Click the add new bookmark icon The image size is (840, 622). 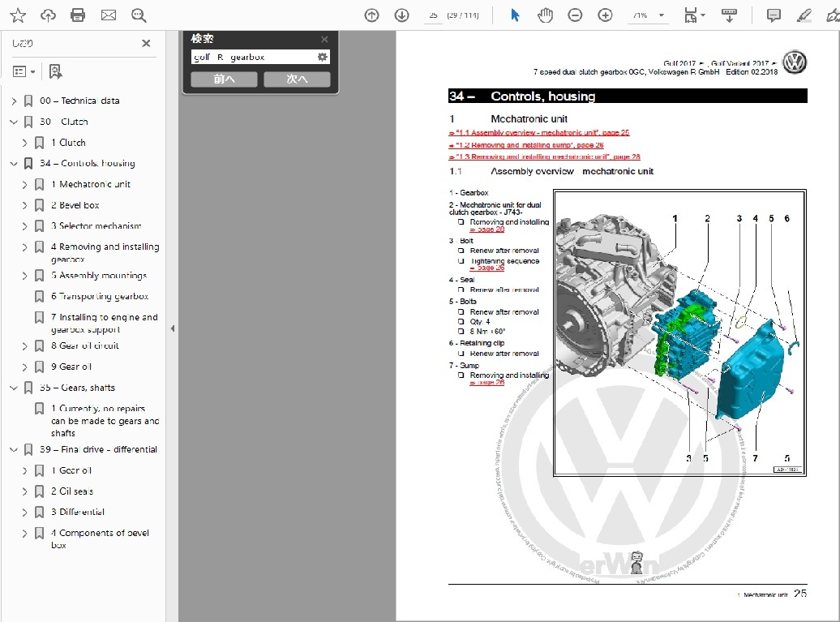(55, 71)
